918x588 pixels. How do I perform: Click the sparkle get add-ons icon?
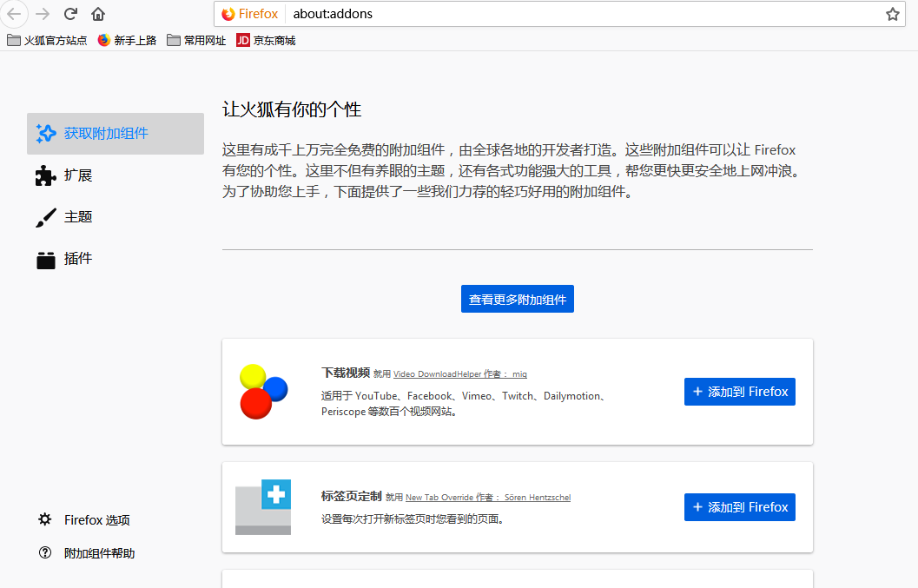click(x=46, y=134)
